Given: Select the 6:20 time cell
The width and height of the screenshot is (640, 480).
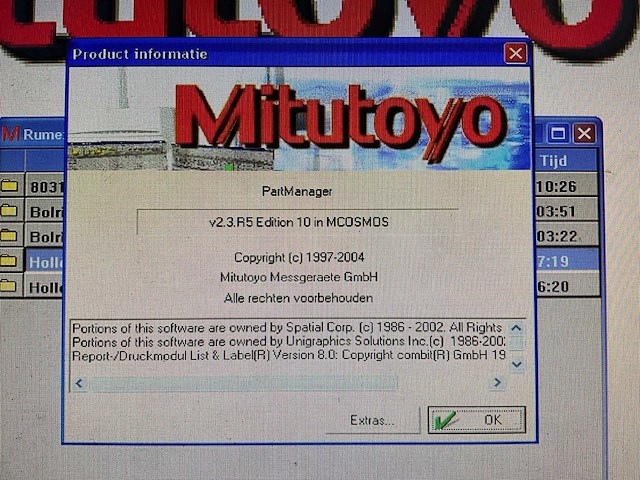Looking at the screenshot, I should 567,287.
